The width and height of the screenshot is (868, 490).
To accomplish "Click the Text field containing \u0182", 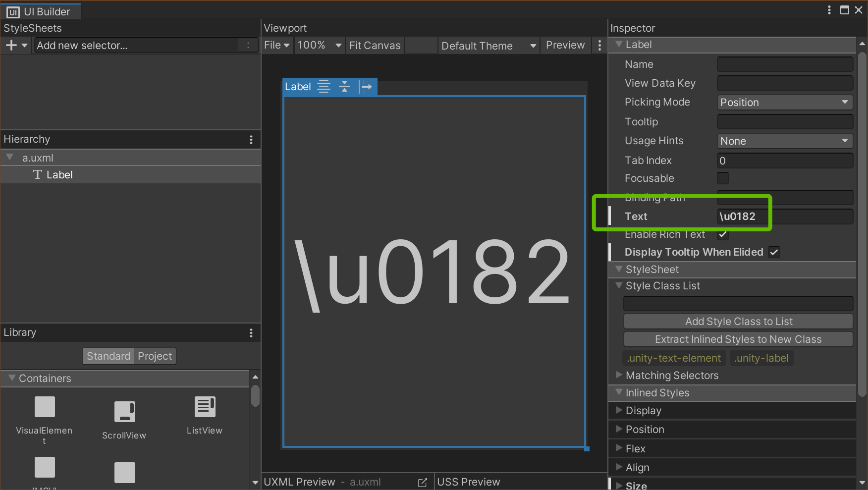I will 785,216.
